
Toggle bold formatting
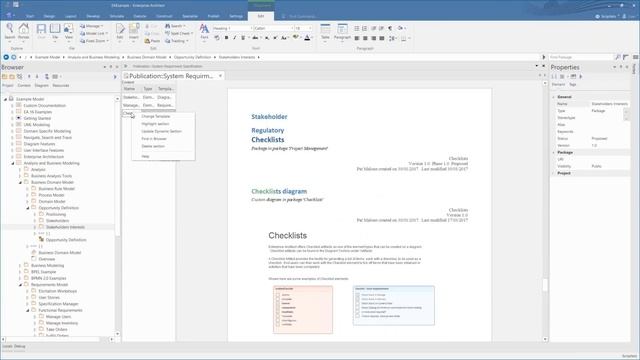(x=226, y=38)
